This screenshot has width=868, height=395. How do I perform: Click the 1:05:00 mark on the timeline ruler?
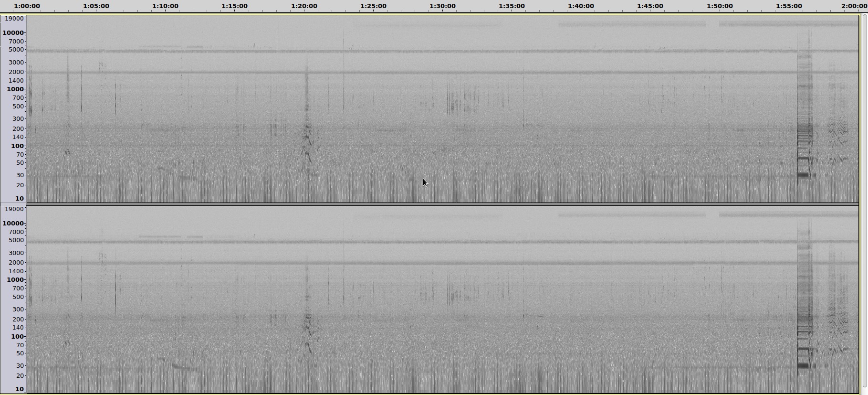(x=96, y=6)
